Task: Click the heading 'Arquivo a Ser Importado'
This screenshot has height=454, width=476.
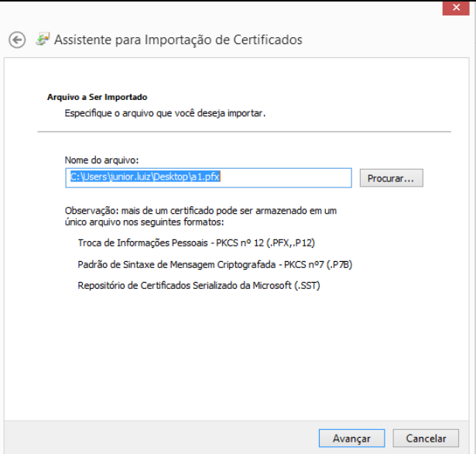Action: (98, 98)
